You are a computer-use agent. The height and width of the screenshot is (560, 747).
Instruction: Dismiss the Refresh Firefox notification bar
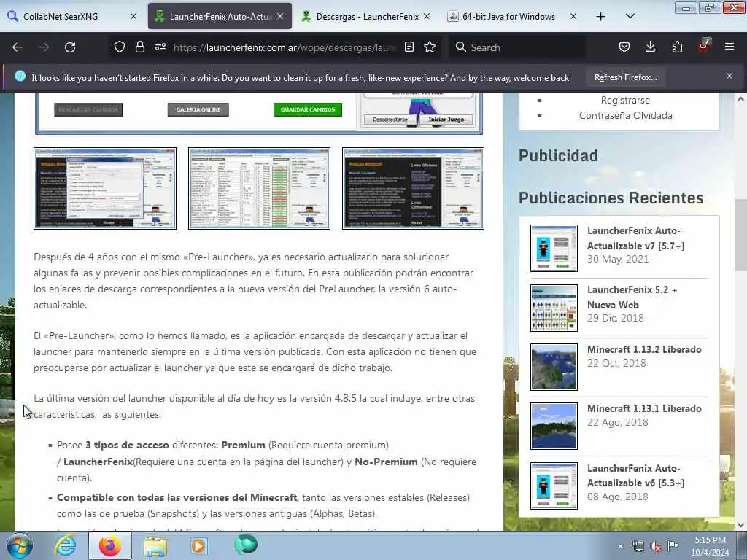(x=729, y=76)
